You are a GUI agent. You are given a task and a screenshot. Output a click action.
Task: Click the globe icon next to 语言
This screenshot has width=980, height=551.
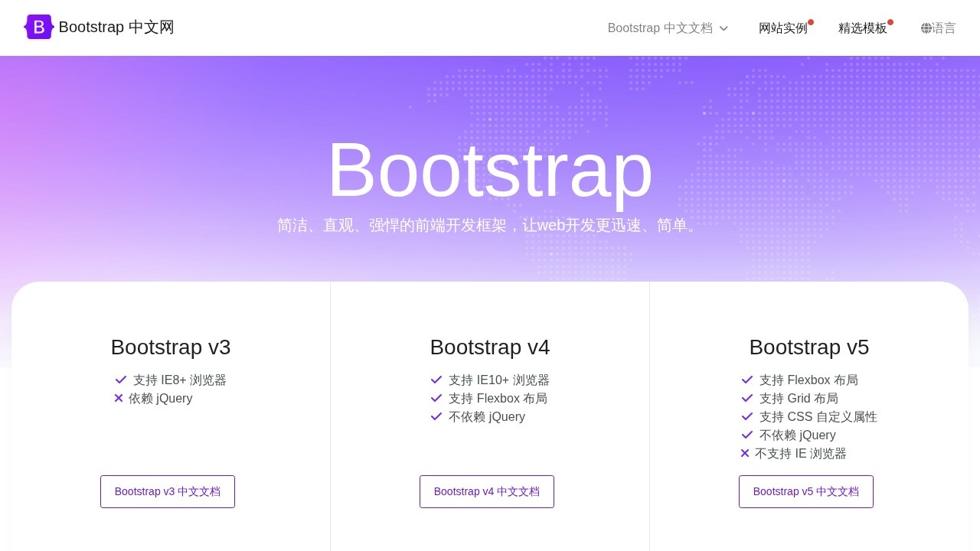click(926, 28)
